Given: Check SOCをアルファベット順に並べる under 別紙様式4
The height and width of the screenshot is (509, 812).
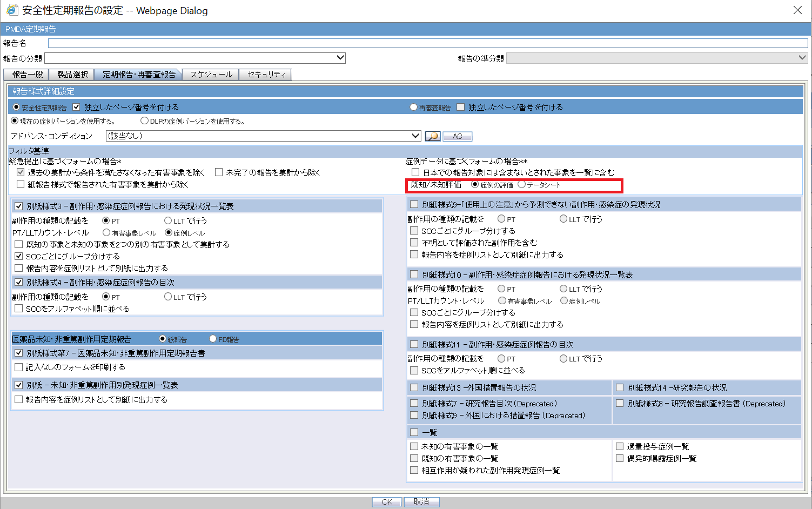Looking at the screenshot, I should point(19,309).
